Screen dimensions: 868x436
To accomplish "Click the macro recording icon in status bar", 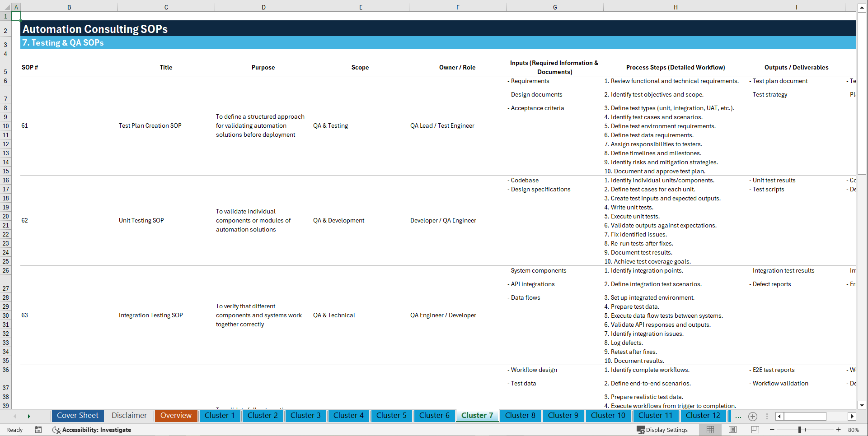I will coord(38,430).
